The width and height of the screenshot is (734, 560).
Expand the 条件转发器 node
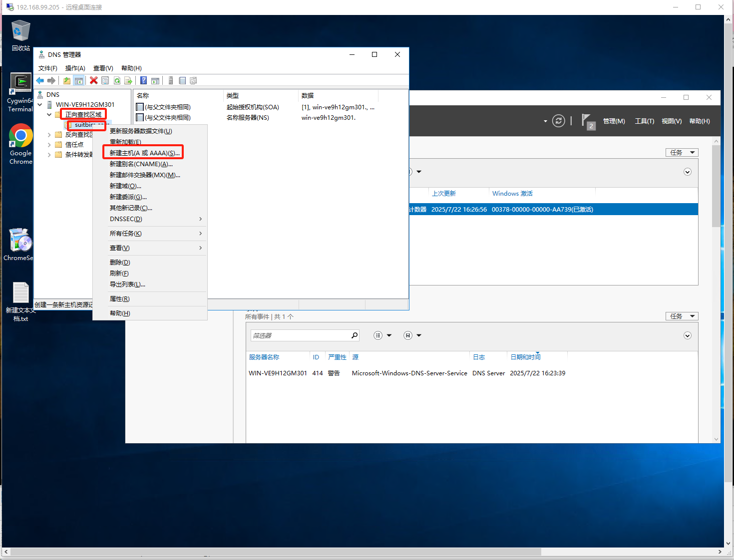pos(49,154)
